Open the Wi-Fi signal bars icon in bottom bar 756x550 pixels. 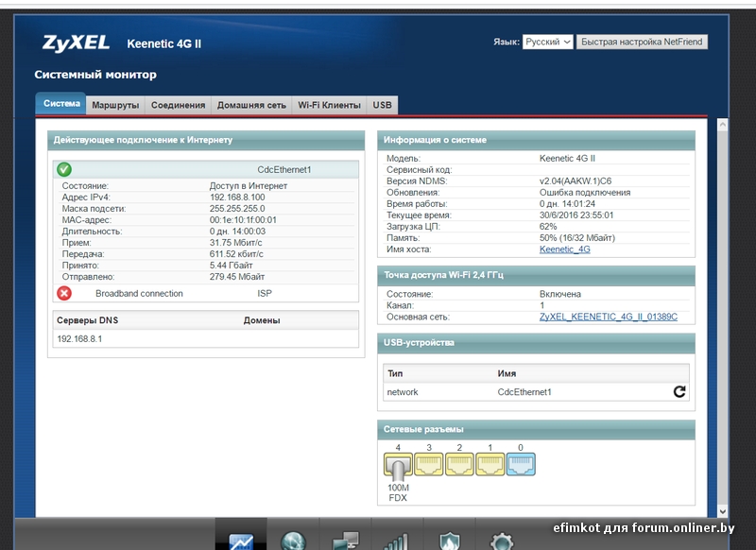(x=397, y=541)
